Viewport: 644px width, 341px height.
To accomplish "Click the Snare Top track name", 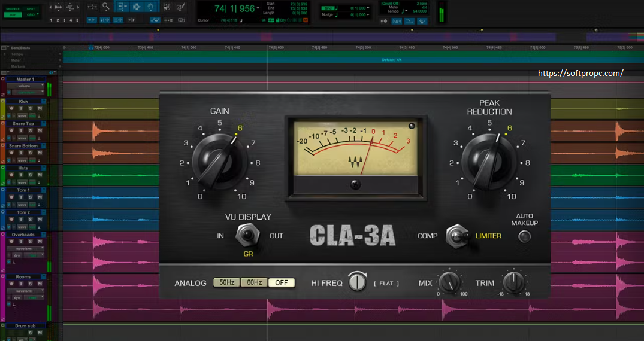I will [23, 123].
